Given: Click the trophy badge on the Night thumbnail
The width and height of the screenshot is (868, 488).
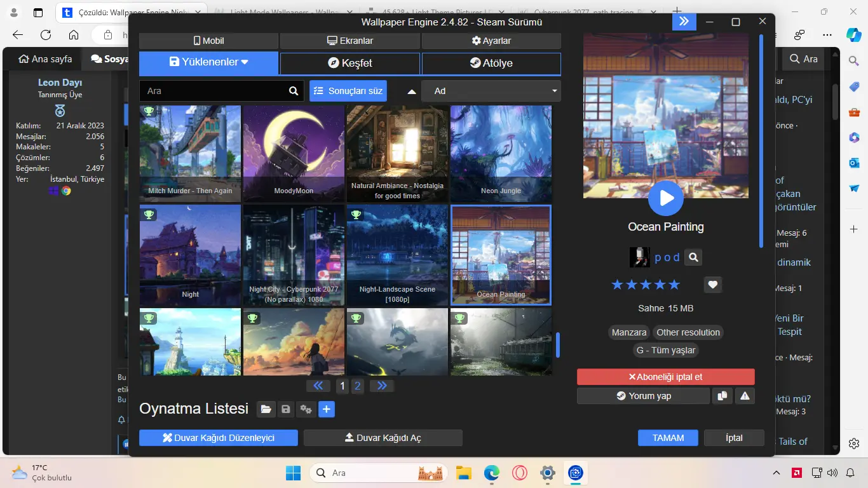Looking at the screenshot, I should click(149, 214).
